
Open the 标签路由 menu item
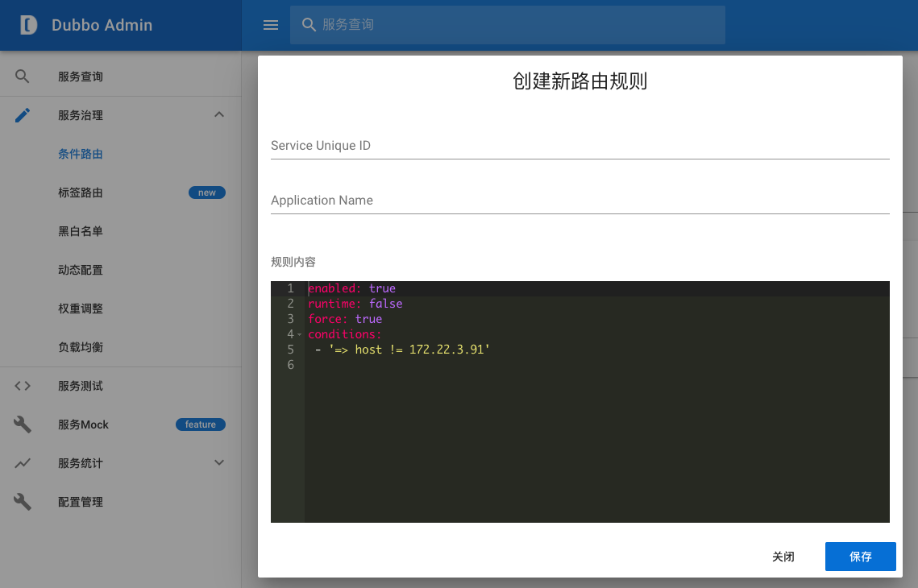(81, 193)
